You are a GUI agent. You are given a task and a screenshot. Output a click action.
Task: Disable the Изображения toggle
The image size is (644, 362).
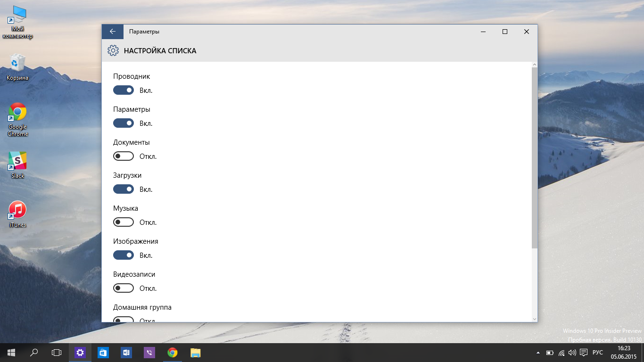124,255
